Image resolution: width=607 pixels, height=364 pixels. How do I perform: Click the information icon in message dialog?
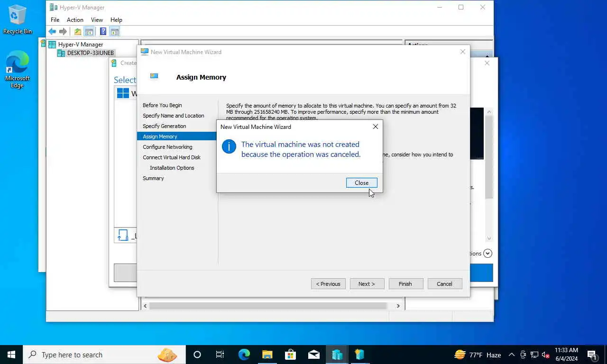click(229, 146)
